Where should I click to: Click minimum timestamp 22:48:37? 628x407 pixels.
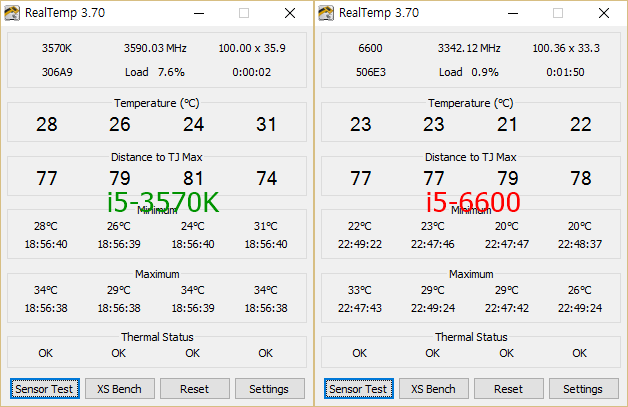580,244
